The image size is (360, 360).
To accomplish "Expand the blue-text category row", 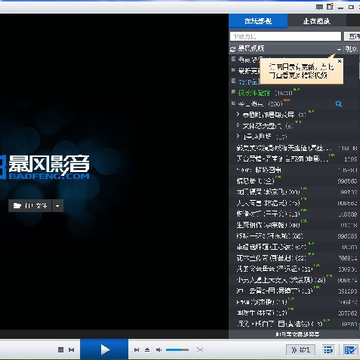I will click(233, 81).
